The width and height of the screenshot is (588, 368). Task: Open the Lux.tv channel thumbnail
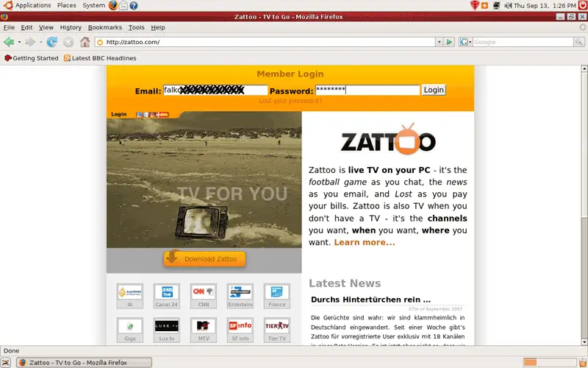[167, 330]
